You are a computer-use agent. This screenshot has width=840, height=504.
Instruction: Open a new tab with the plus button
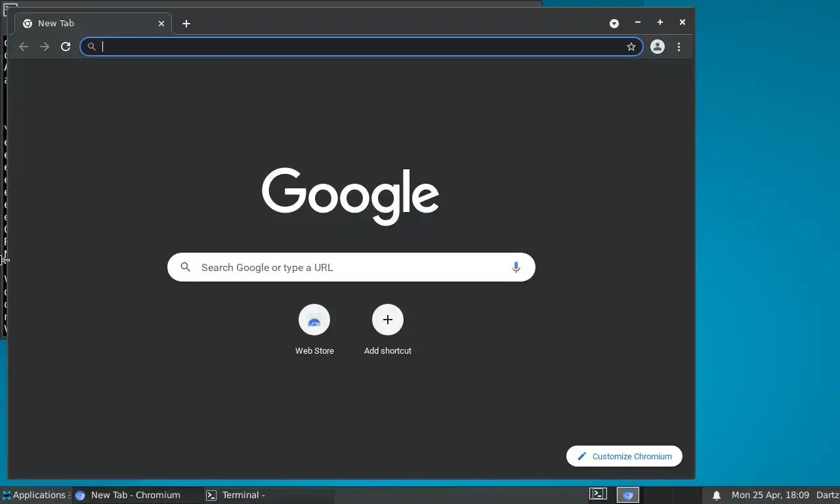(x=186, y=24)
